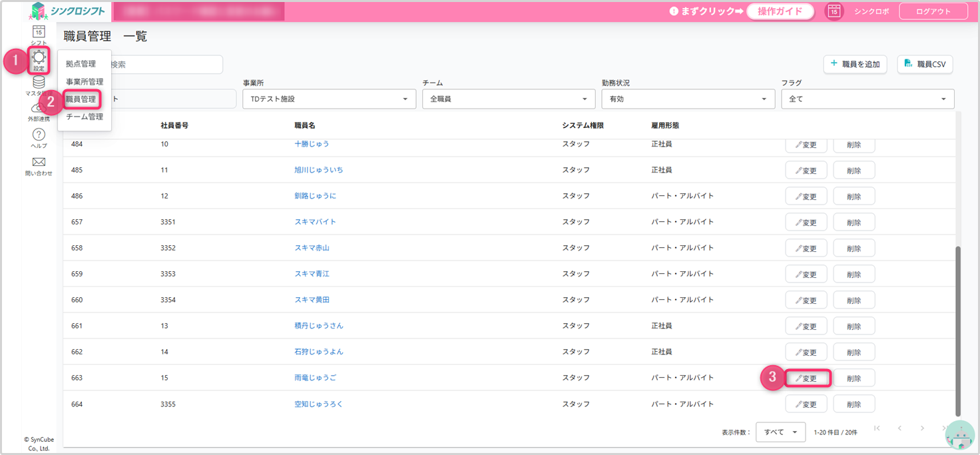980x455 pixels.
Task: Click the 雇用形態 column header
Action: (665, 125)
